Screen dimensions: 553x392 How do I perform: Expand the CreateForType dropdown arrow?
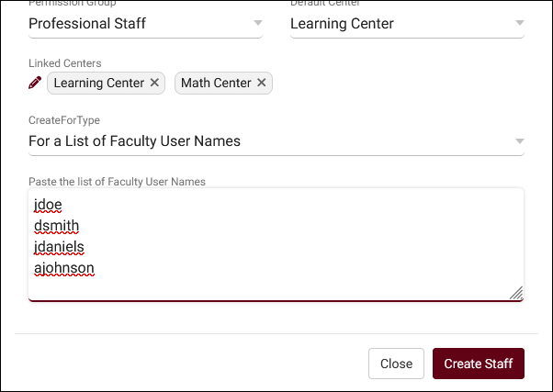tap(518, 141)
